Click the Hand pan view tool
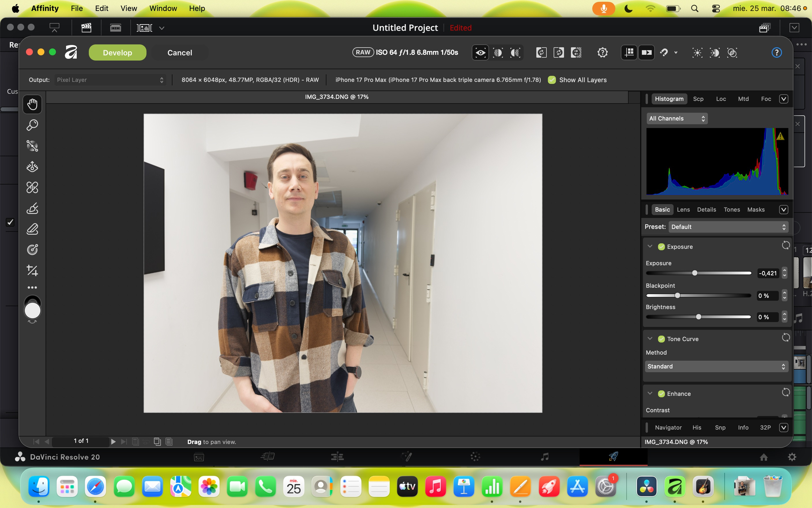The image size is (812, 508). pos(32,104)
